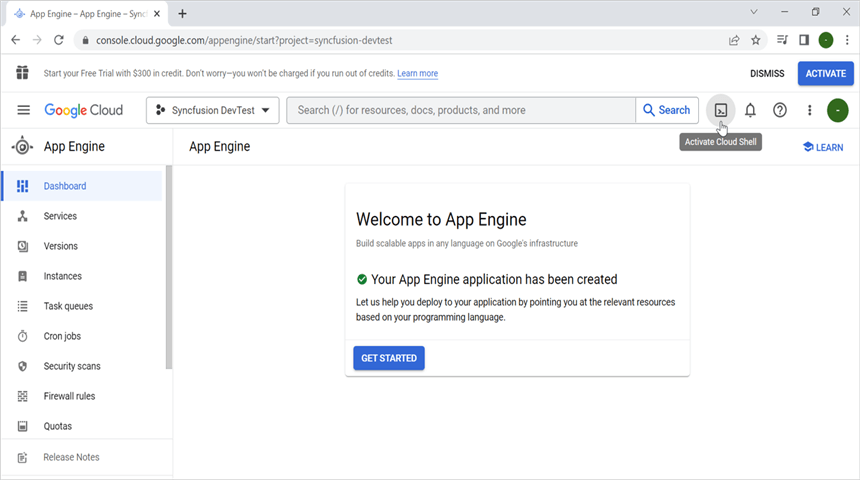Activate Cloud Shell terminal icon
Image resolution: width=860 pixels, height=480 pixels.
(x=719, y=110)
